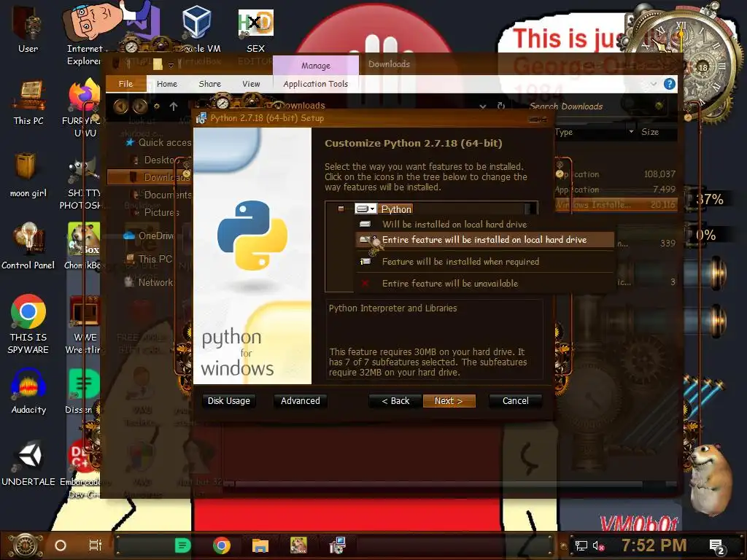Collapse the Python feature tree node
Screen dimensions: 747x560
coord(341,209)
